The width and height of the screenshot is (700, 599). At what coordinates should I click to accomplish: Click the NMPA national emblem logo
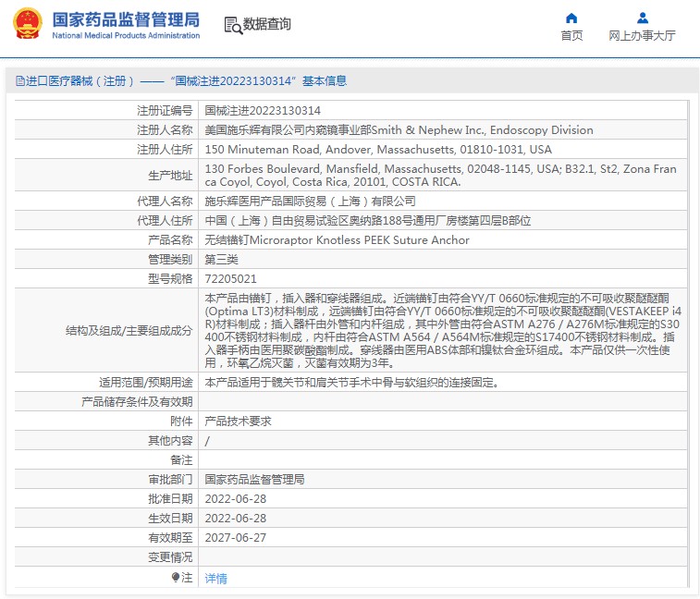(x=28, y=23)
